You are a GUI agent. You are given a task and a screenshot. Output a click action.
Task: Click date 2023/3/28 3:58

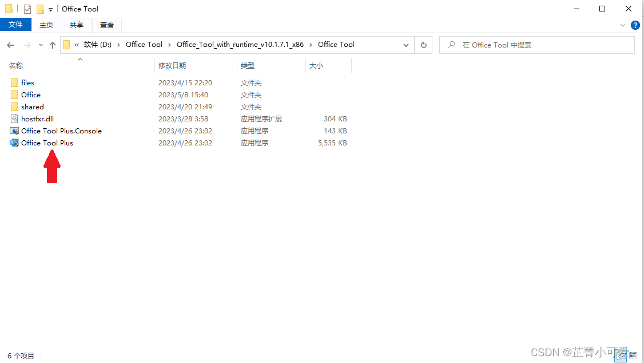(183, 119)
